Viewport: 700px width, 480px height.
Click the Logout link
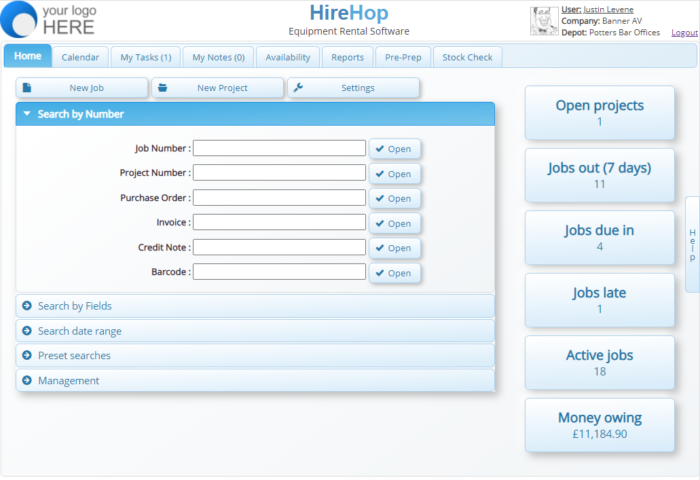click(684, 33)
